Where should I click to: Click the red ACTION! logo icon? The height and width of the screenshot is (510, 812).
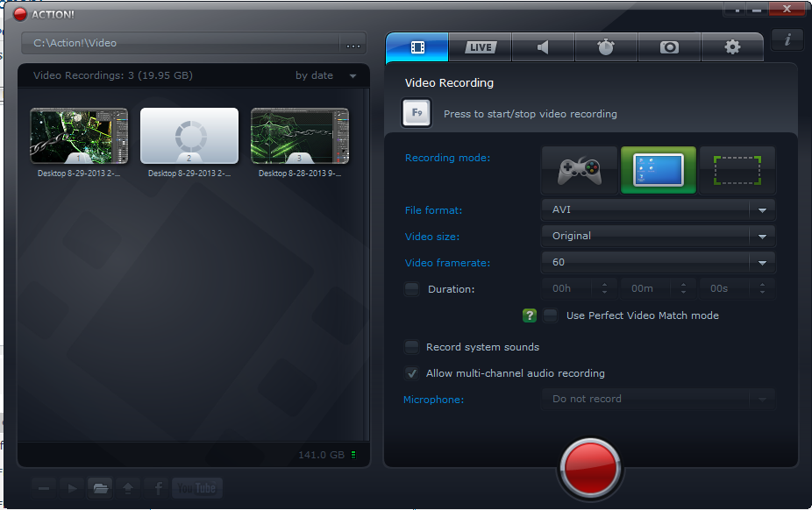tap(20, 15)
